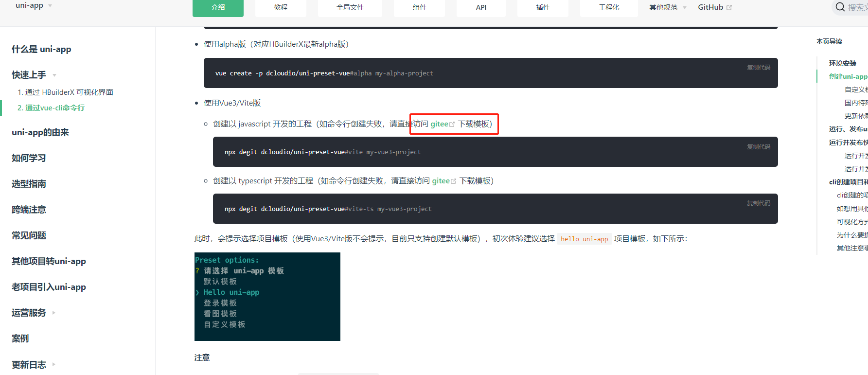Open gitee link for typescript template
Image resolution: width=868 pixels, height=375 pixels.
click(441, 181)
